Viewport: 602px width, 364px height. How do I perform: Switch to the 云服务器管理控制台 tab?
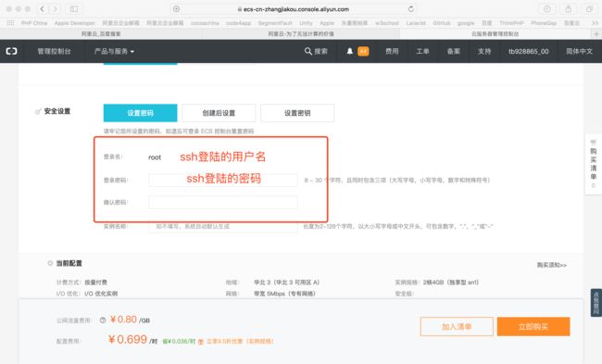coord(495,33)
